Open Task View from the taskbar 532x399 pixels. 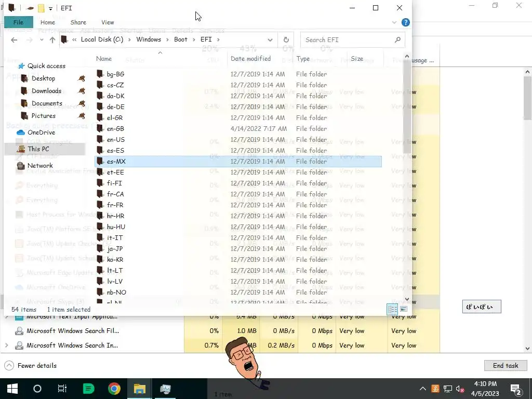(62, 389)
